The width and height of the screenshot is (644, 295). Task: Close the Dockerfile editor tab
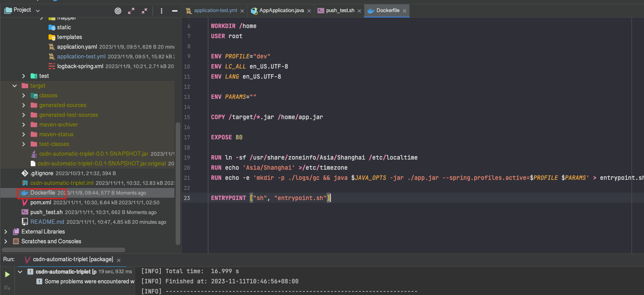click(405, 11)
